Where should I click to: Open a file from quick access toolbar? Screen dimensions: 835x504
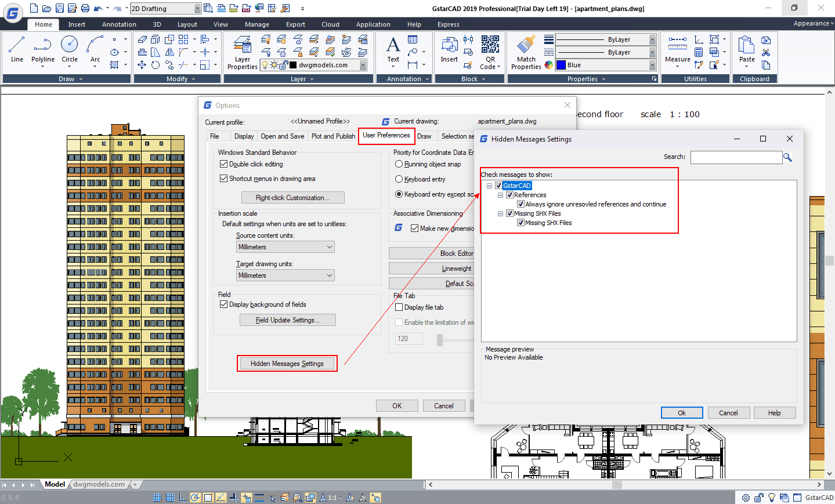(x=46, y=8)
